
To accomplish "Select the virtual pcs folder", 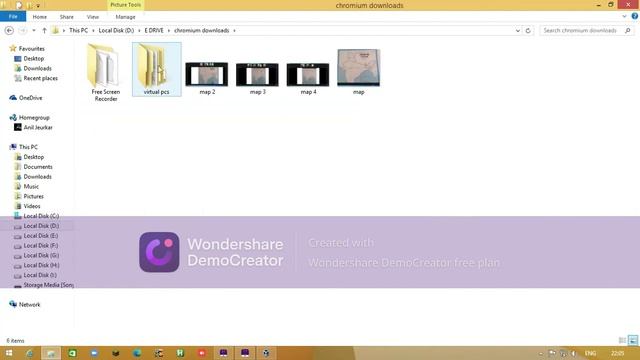I will point(157,69).
